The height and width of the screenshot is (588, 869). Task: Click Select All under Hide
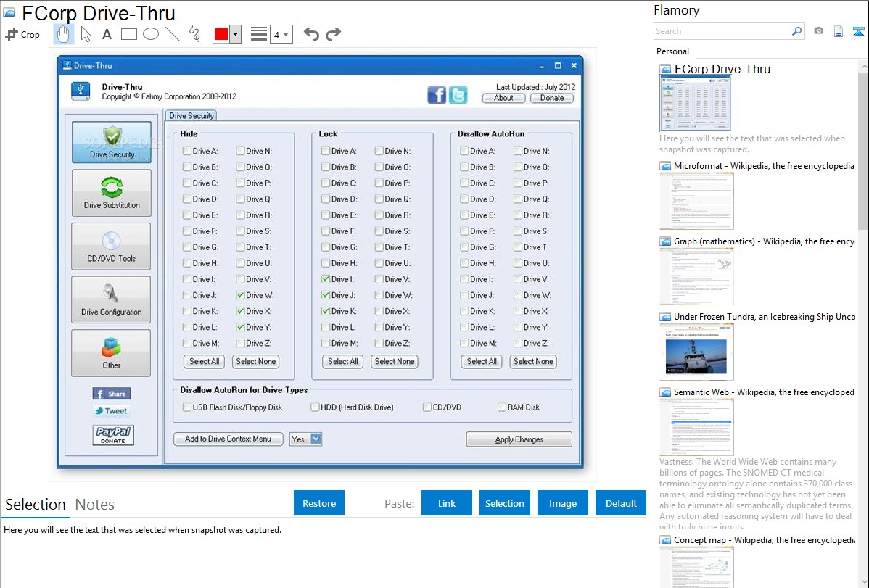tap(204, 361)
